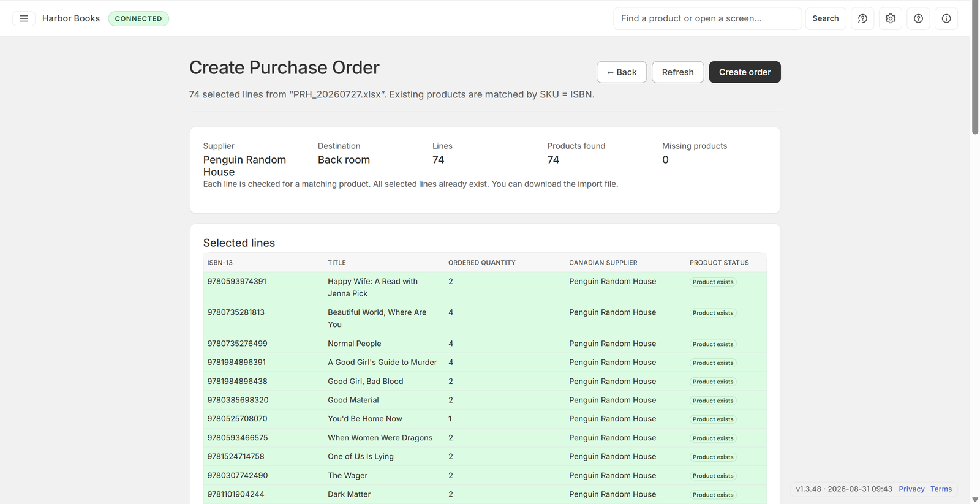Select title Beautiful World, Where Are You

click(x=377, y=318)
